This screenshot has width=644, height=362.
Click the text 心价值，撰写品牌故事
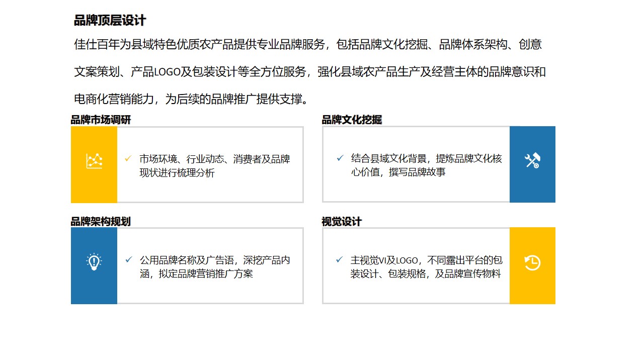click(x=398, y=172)
